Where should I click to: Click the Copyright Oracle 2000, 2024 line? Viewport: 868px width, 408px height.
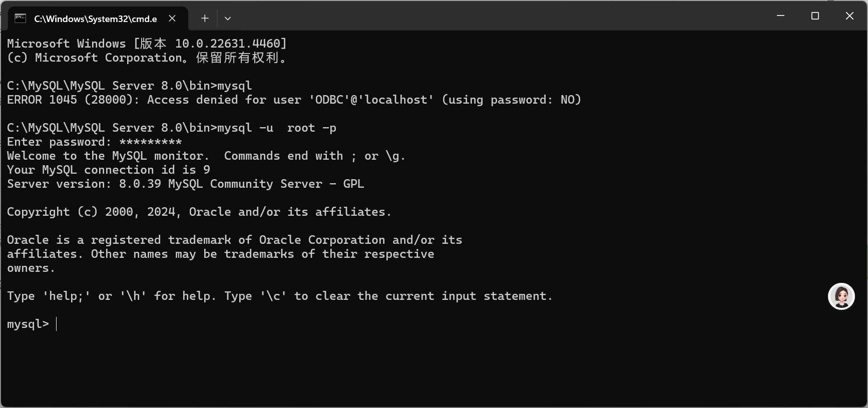pos(199,212)
